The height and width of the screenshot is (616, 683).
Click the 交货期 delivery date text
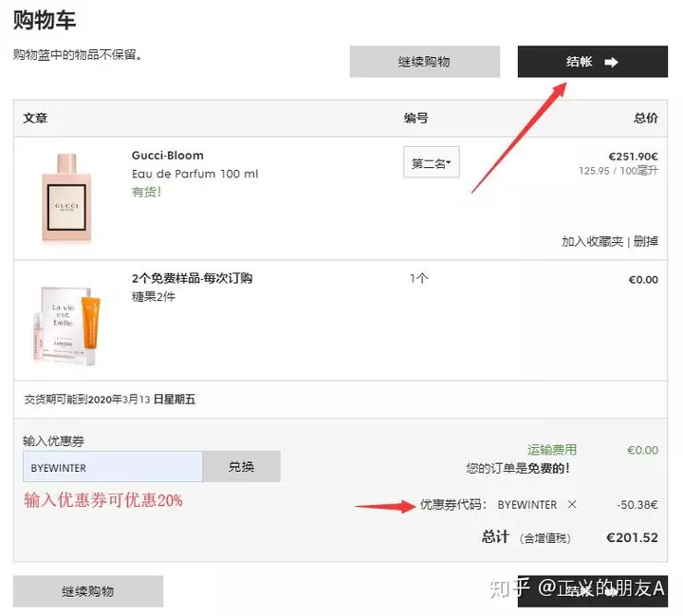110,400
